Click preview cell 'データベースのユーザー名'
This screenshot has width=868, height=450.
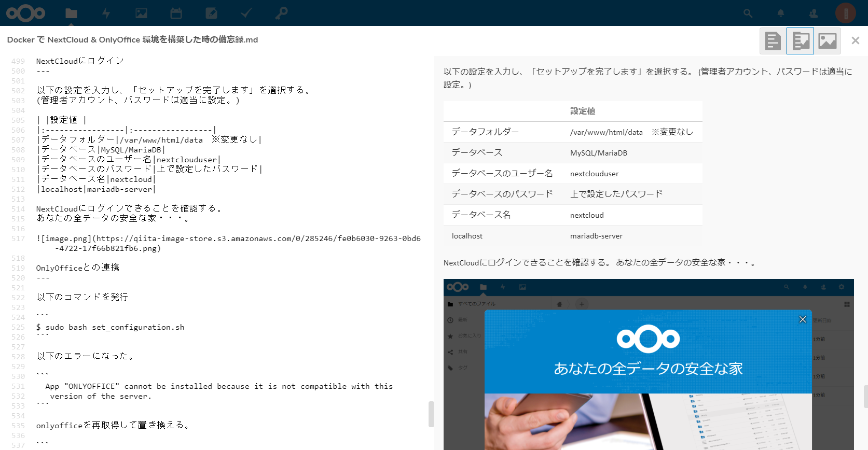pos(502,173)
